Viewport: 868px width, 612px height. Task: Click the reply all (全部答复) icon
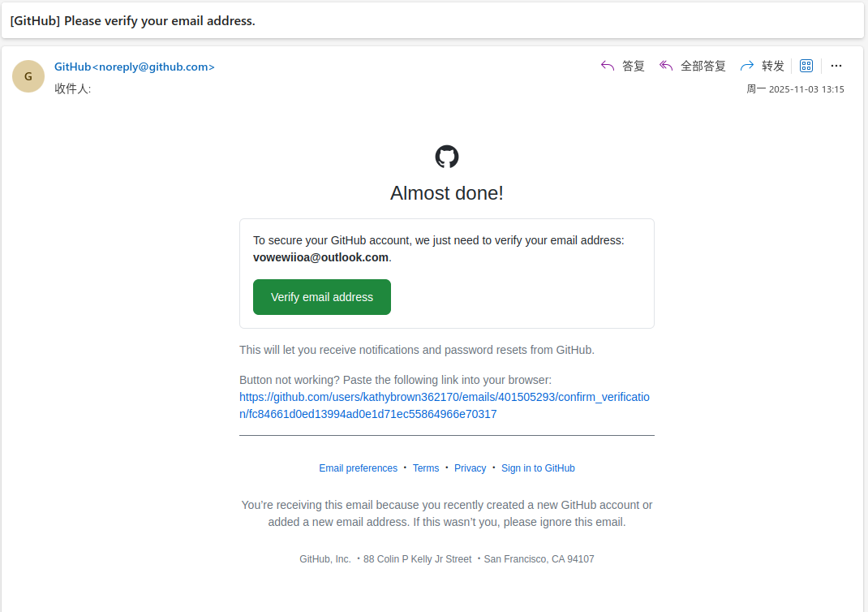coord(666,66)
